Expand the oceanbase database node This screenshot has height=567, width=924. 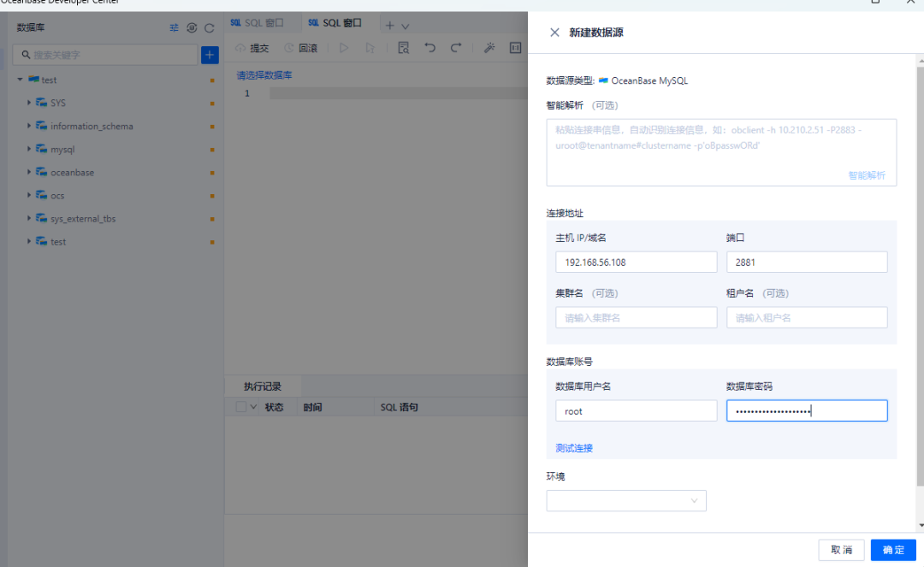[x=28, y=172]
